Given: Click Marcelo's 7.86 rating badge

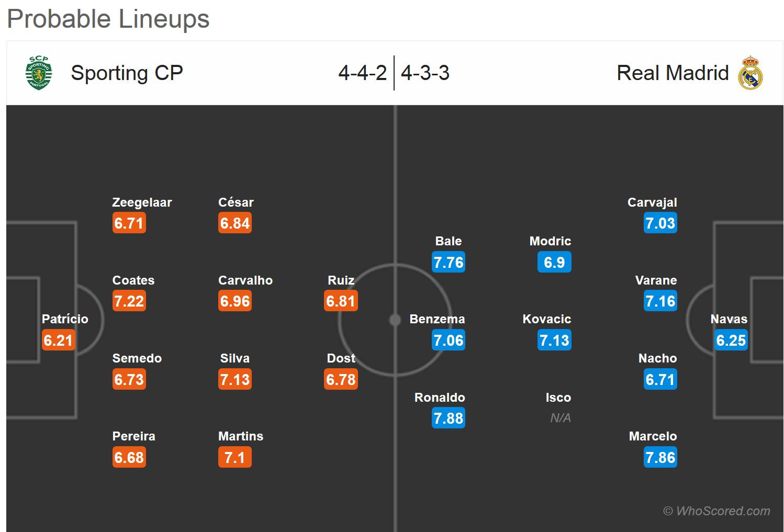Looking at the screenshot, I should (660, 458).
